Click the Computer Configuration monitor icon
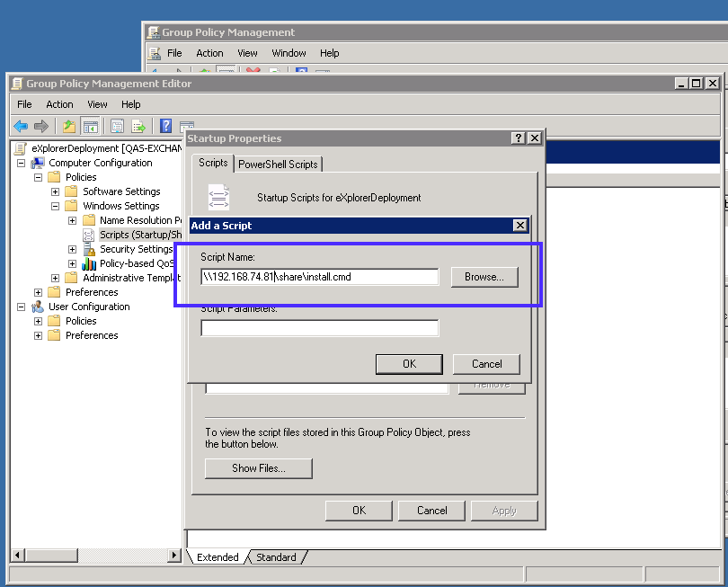The height and width of the screenshot is (587, 728). coord(38,163)
